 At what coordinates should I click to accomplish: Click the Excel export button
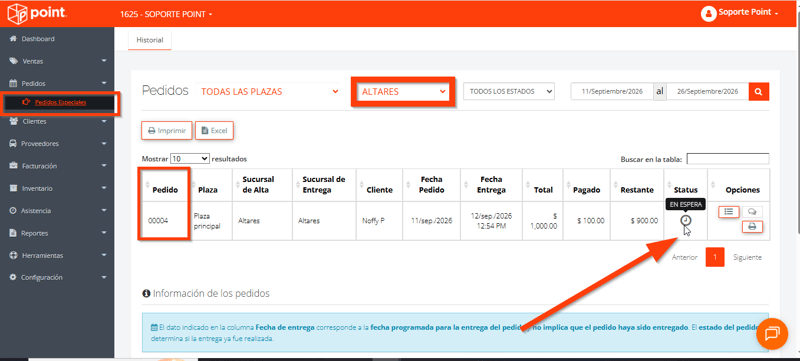point(214,131)
